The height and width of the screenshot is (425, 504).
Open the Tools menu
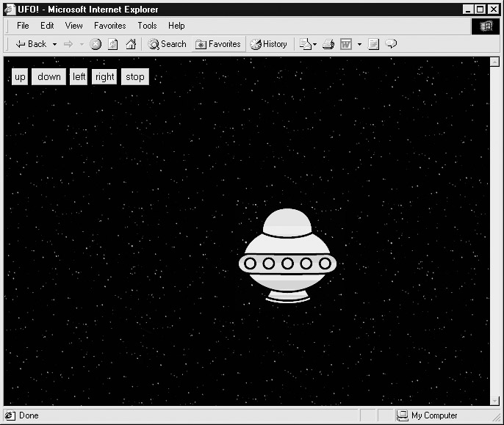click(x=147, y=26)
